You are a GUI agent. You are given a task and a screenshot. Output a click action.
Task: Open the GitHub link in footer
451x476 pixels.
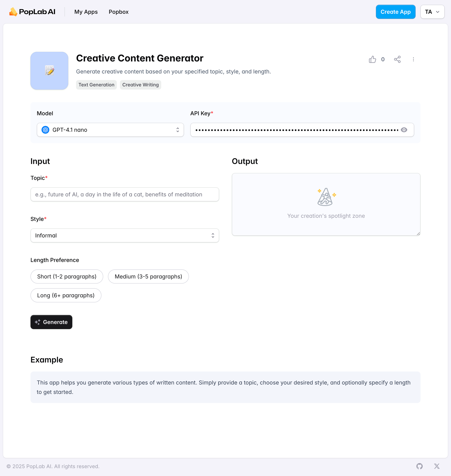pyautogui.click(x=419, y=466)
